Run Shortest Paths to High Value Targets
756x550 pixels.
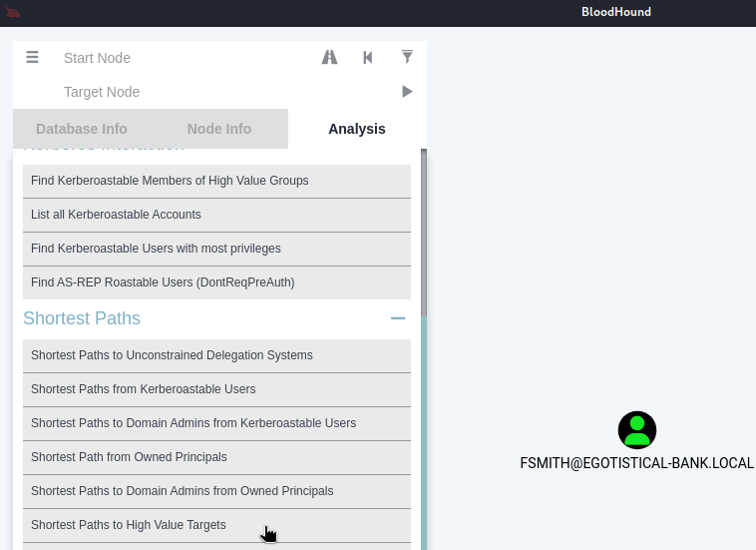[217, 525]
